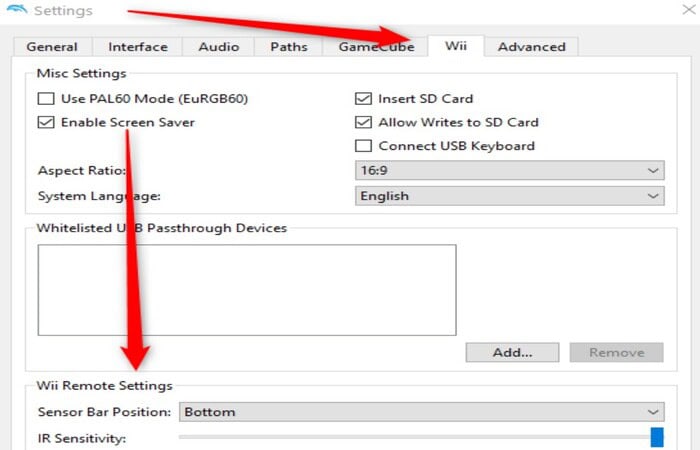The image size is (700, 450).
Task: Click inside the whitelisted USB devices list
Action: [x=247, y=290]
